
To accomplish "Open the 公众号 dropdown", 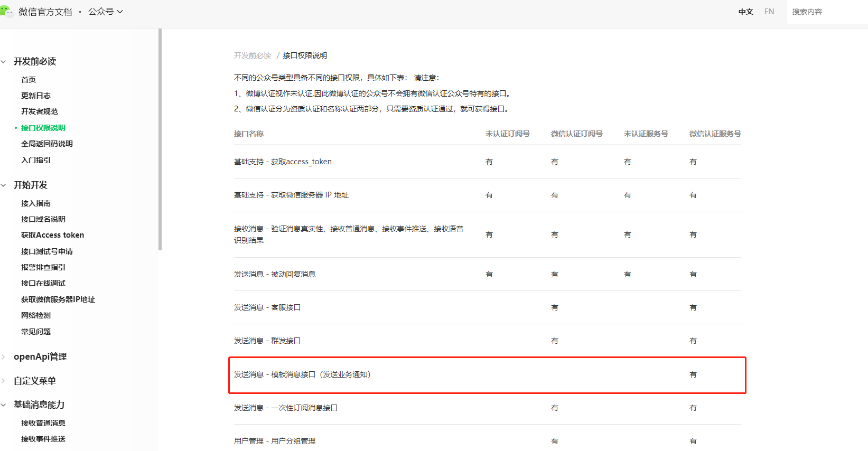I will [106, 12].
